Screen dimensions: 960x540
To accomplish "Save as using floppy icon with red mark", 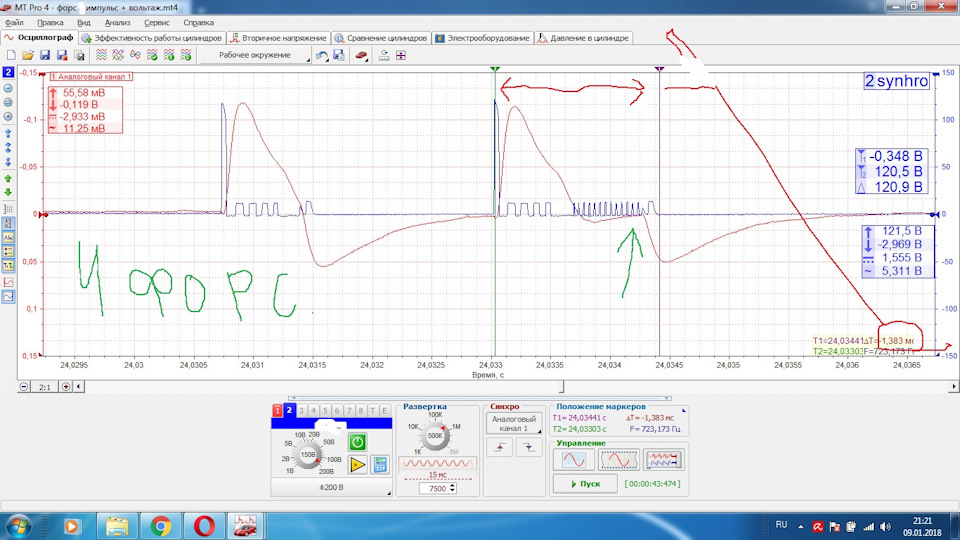I will [62, 55].
